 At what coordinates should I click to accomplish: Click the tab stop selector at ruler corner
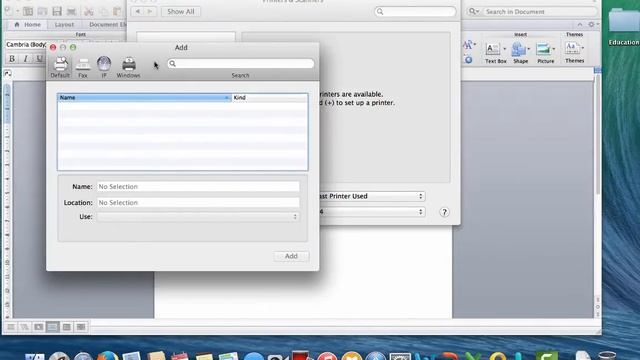tap(7, 73)
